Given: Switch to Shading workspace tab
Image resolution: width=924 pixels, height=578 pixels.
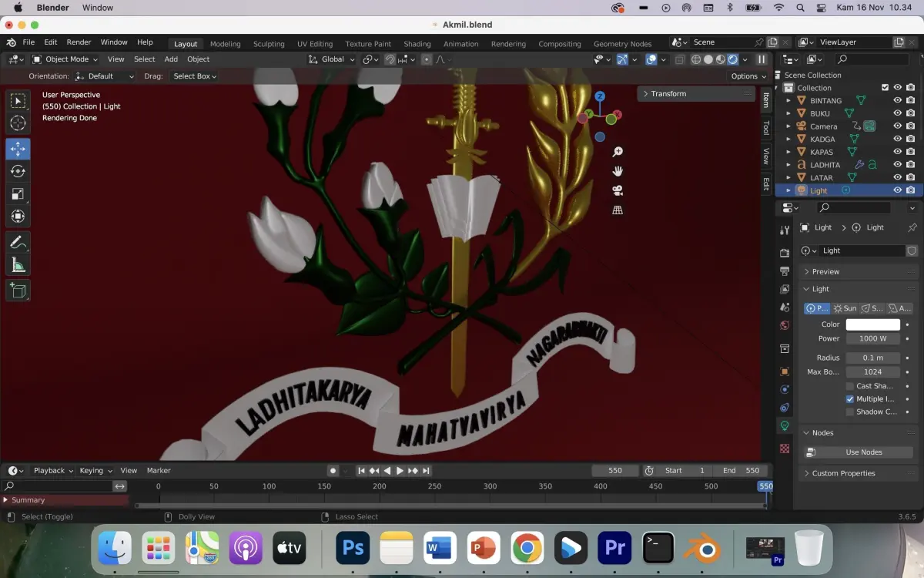Looking at the screenshot, I should tap(417, 44).
